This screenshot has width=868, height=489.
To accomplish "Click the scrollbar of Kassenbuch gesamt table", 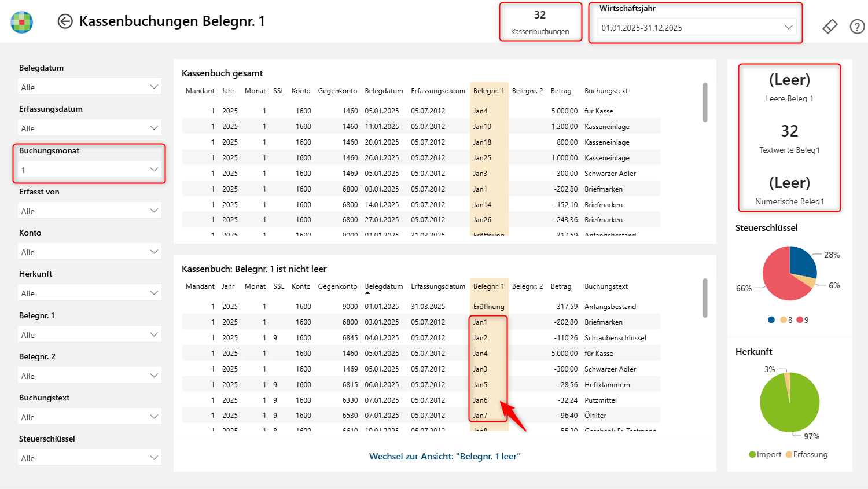I will click(705, 102).
